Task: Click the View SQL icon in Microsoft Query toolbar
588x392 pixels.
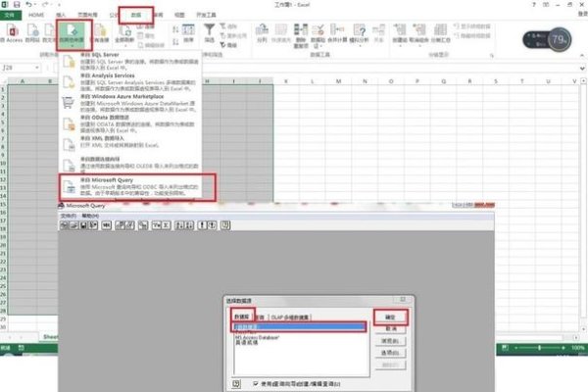Action: (x=107, y=225)
